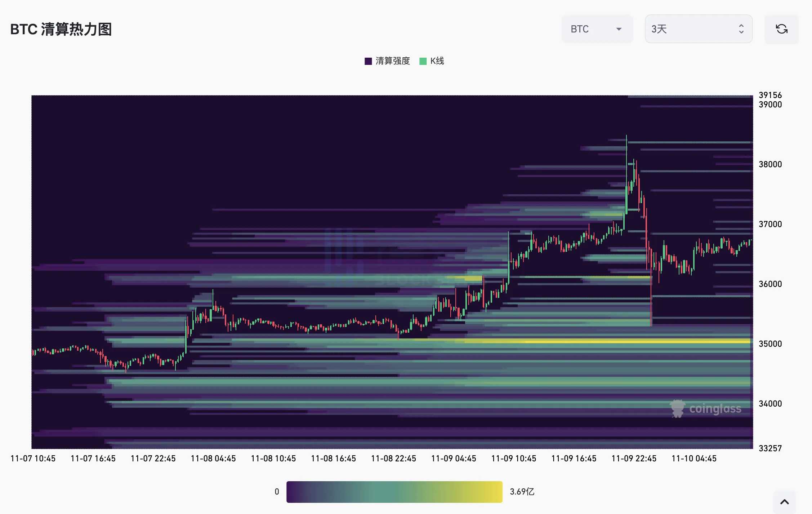Click the refresh chart icon
This screenshot has height=514, width=812.
click(781, 29)
